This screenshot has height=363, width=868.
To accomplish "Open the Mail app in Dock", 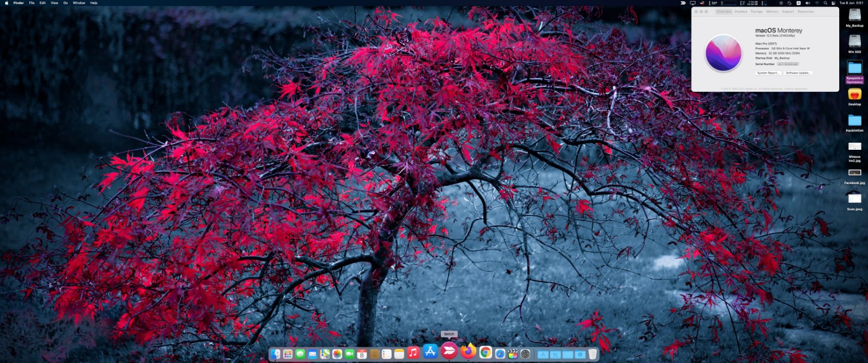I will pyautogui.click(x=312, y=354).
